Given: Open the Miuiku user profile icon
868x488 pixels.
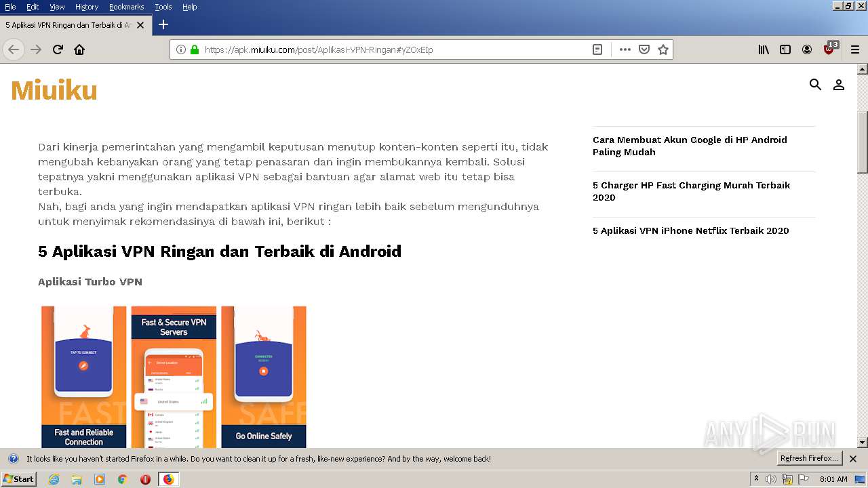Looking at the screenshot, I should pos(839,85).
